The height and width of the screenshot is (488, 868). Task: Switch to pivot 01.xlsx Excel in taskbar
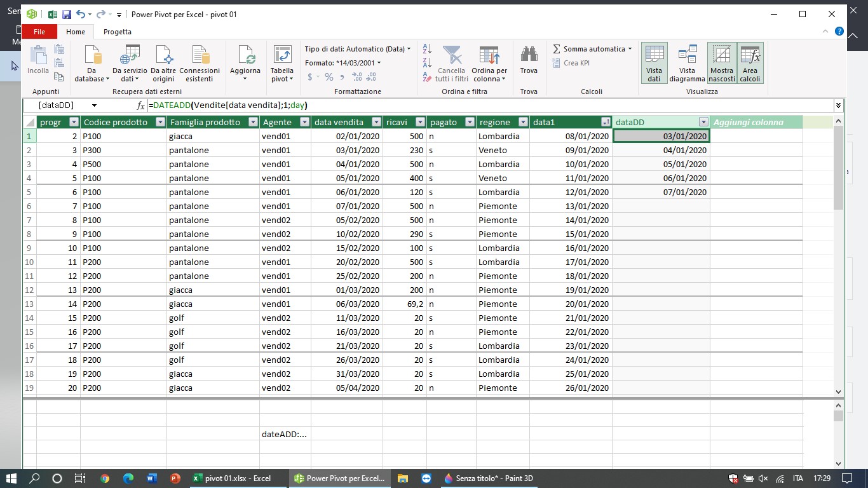point(231,478)
